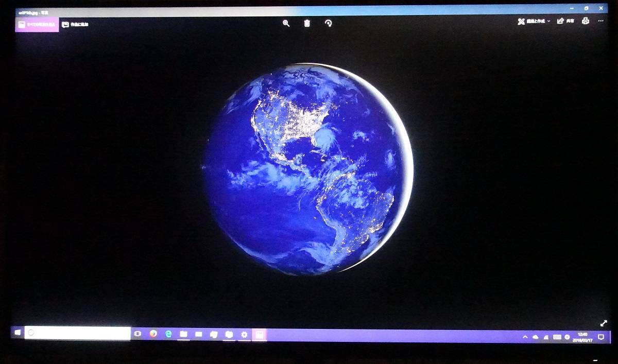Open Settings gear icon in taskbar
Viewport: 618px width, 364px height.
pyautogui.click(x=244, y=335)
